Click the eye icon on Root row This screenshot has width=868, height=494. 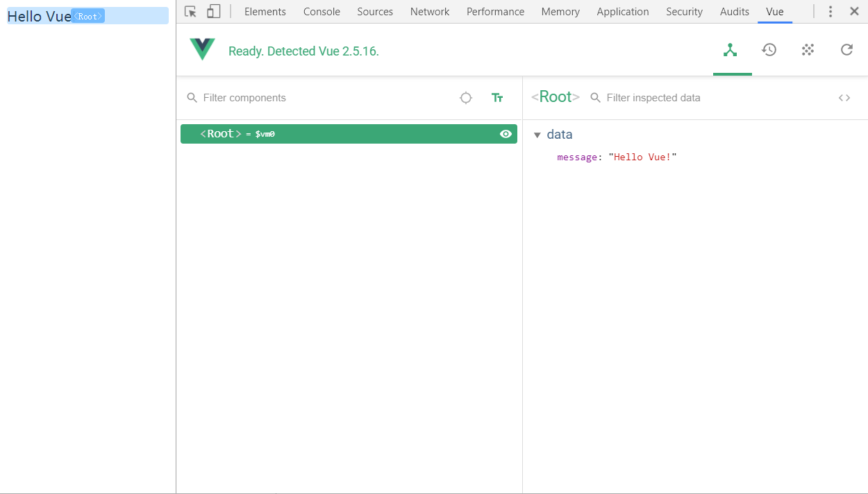click(x=506, y=134)
